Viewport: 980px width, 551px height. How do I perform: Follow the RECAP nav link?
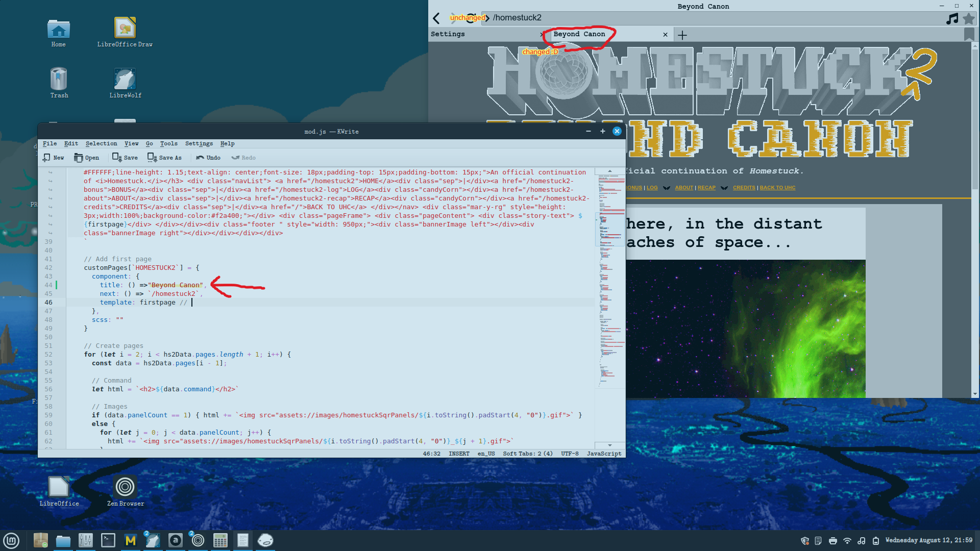706,188
